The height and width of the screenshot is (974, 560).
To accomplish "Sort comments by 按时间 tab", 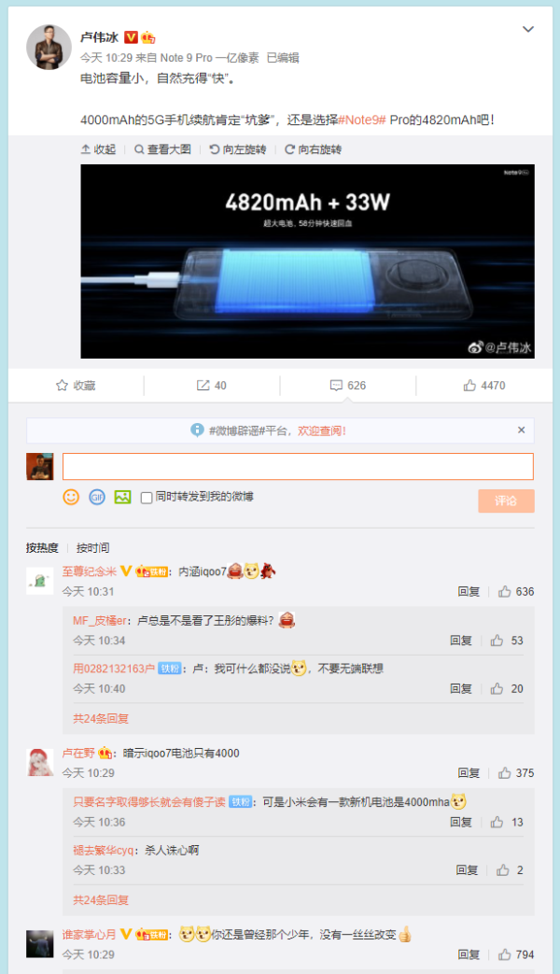I will click(92, 547).
